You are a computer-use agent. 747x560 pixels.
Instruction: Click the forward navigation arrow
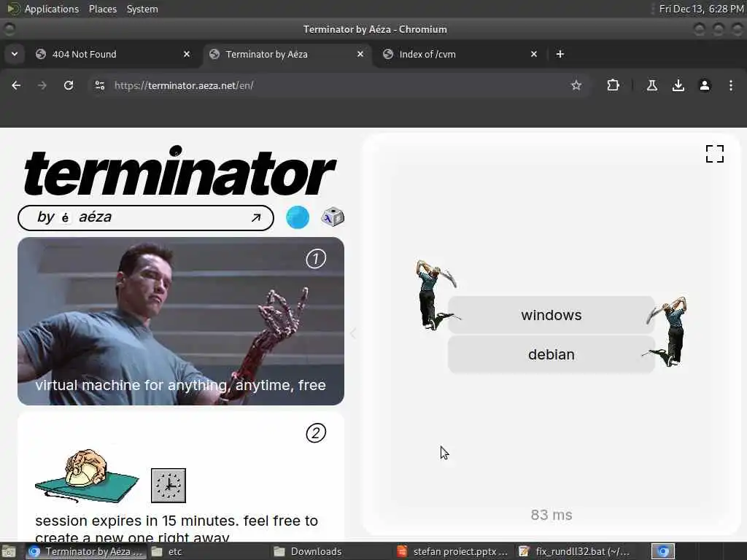pos(42,85)
